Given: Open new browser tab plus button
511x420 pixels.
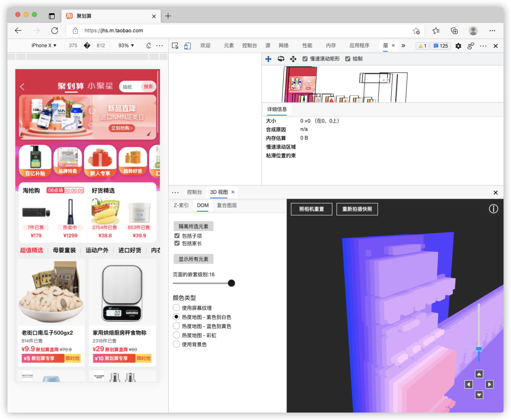Looking at the screenshot, I should point(168,16).
